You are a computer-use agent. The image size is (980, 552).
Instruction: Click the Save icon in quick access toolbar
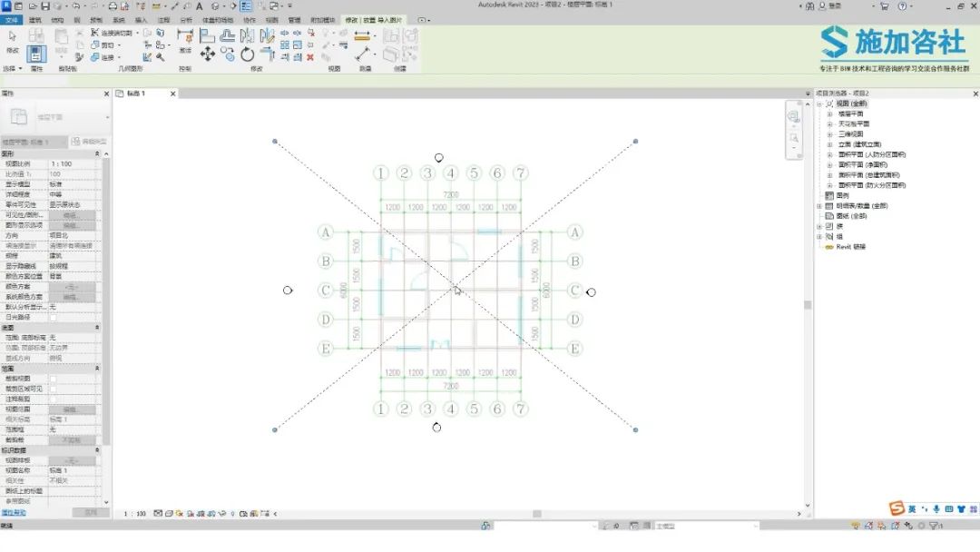[x=45, y=6]
